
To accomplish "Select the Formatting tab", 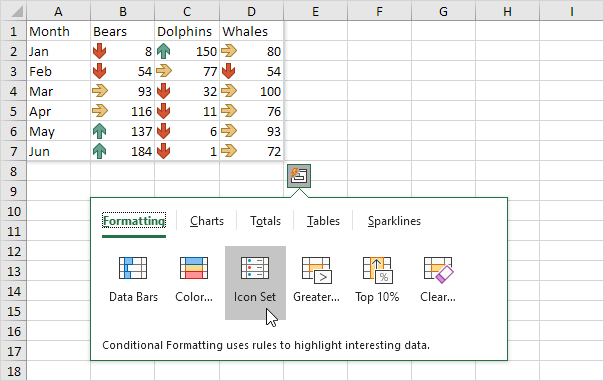I will pos(134,221).
